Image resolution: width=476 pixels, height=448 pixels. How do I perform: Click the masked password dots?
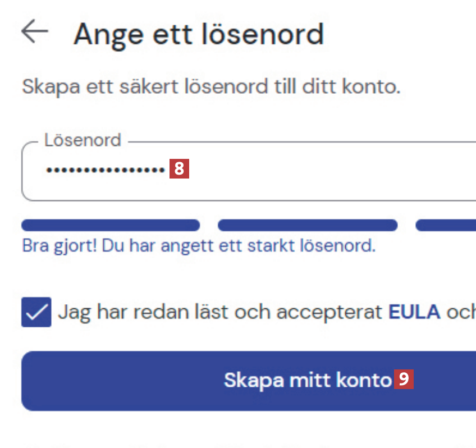tap(105, 169)
